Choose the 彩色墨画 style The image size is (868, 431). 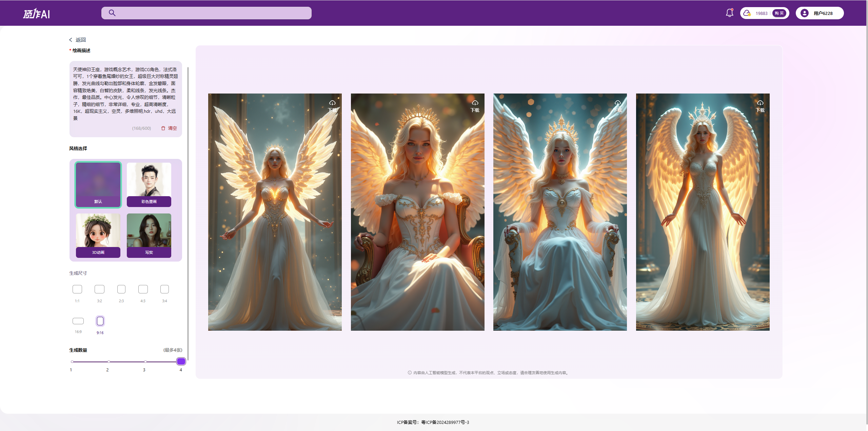click(149, 185)
